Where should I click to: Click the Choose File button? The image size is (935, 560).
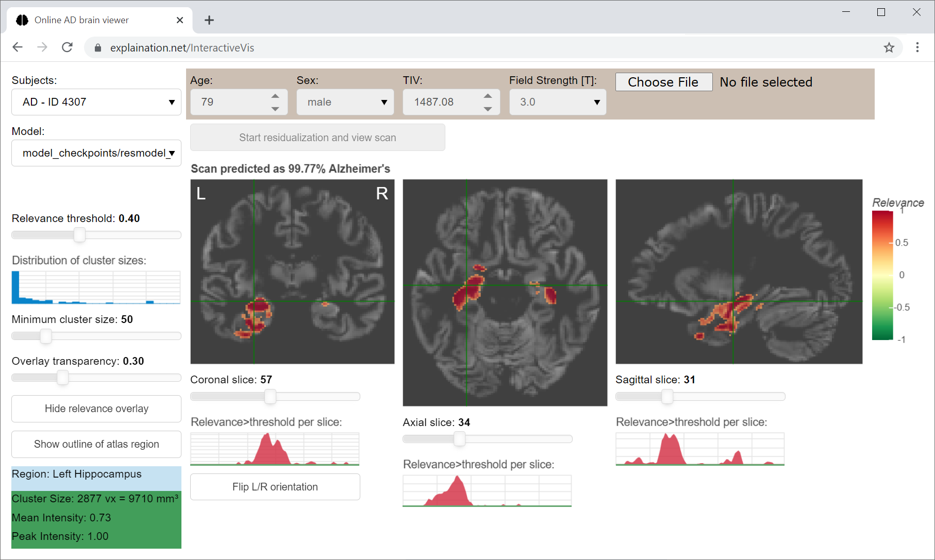click(x=663, y=82)
